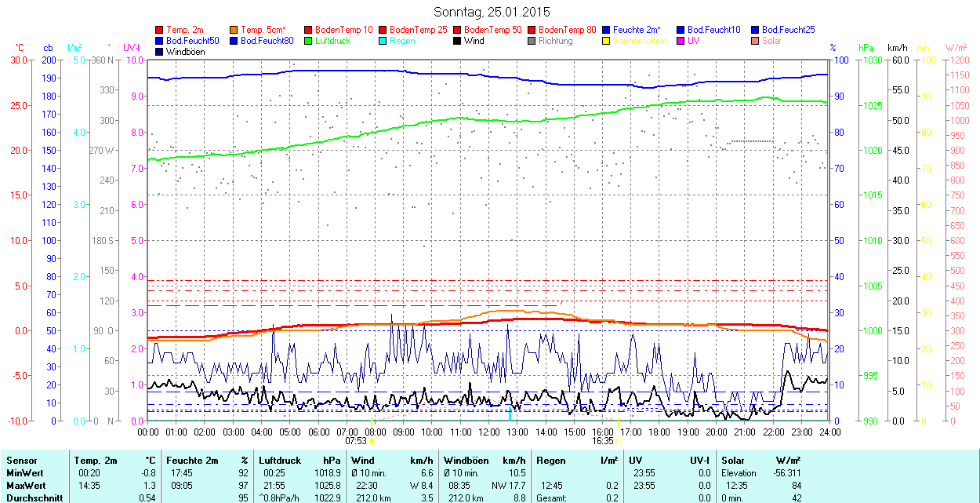The width and height of the screenshot is (980, 503).
Task: Click the magenta UV legend swatch
Action: (681, 41)
